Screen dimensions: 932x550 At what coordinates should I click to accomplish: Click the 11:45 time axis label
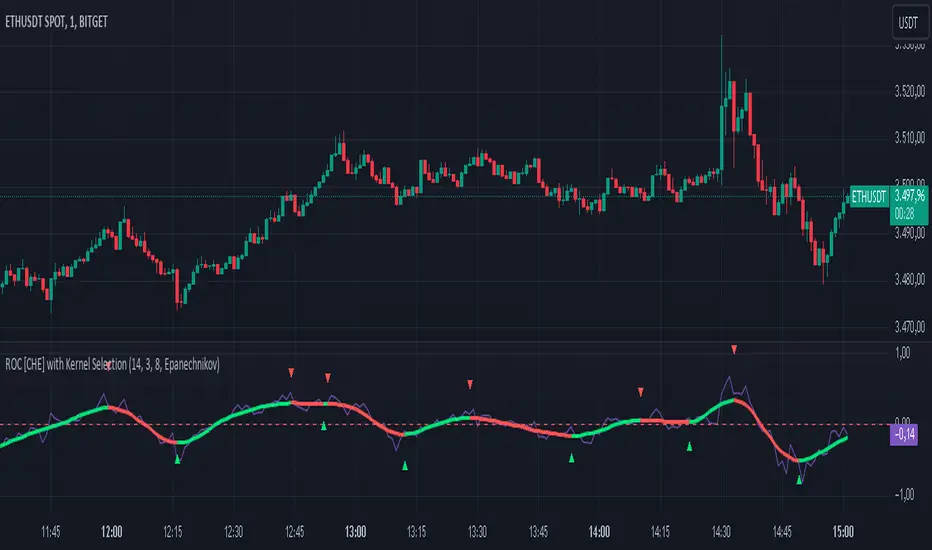click(x=51, y=532)
